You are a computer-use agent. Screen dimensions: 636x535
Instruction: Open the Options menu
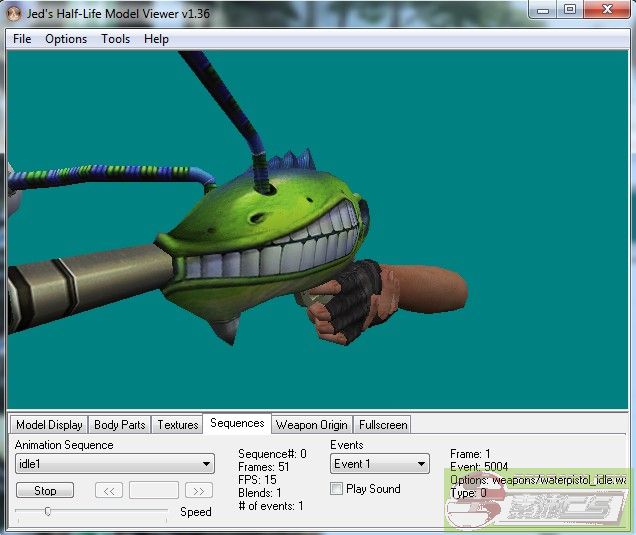[66, 39]
